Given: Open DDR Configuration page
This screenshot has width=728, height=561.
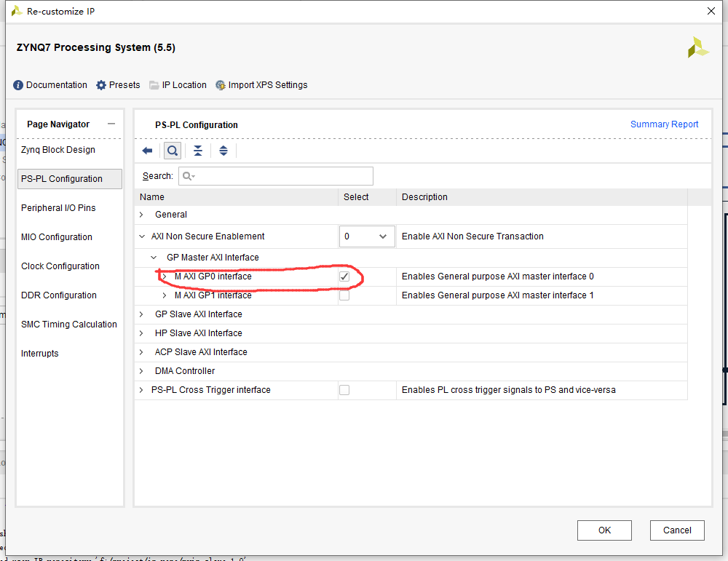Looking at the screenshot, I should (x=59, y=295).
